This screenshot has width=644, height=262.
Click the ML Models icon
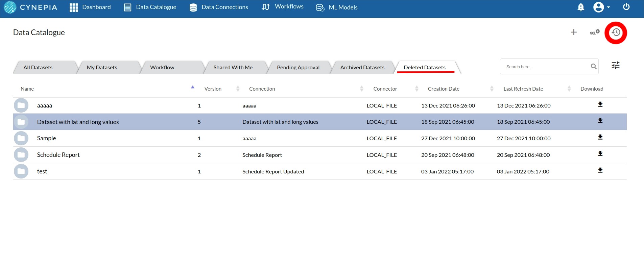pyautogui.click(x=320, y=7)
